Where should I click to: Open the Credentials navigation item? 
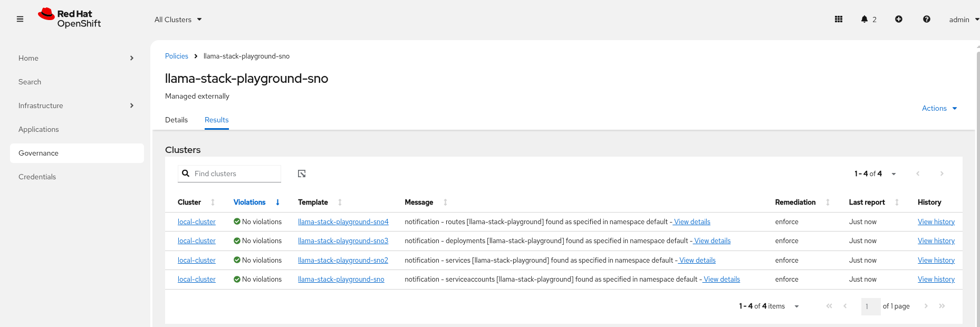pyautogui.click(x=76, y=177)
